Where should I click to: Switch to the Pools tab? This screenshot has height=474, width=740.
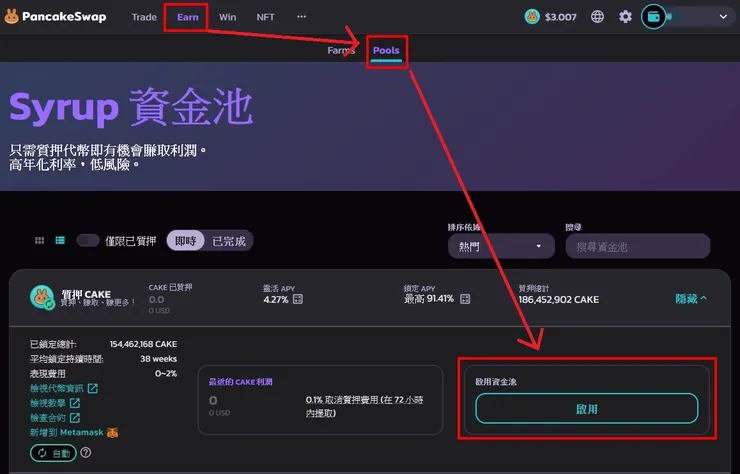click(386, 50)
